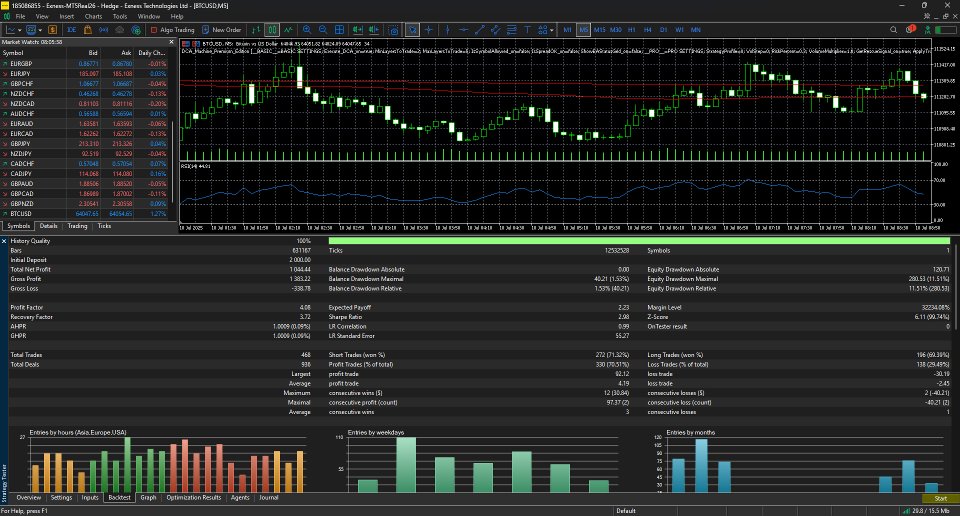960x516 pixels.
Task: Draw a horizontal line on chart
Action: (463, 29)
